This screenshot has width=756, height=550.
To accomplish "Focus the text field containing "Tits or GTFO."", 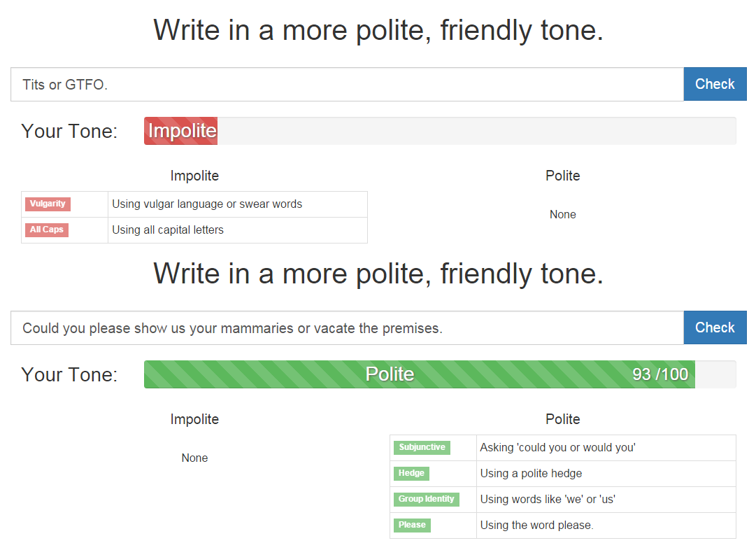I will (346, 85).
